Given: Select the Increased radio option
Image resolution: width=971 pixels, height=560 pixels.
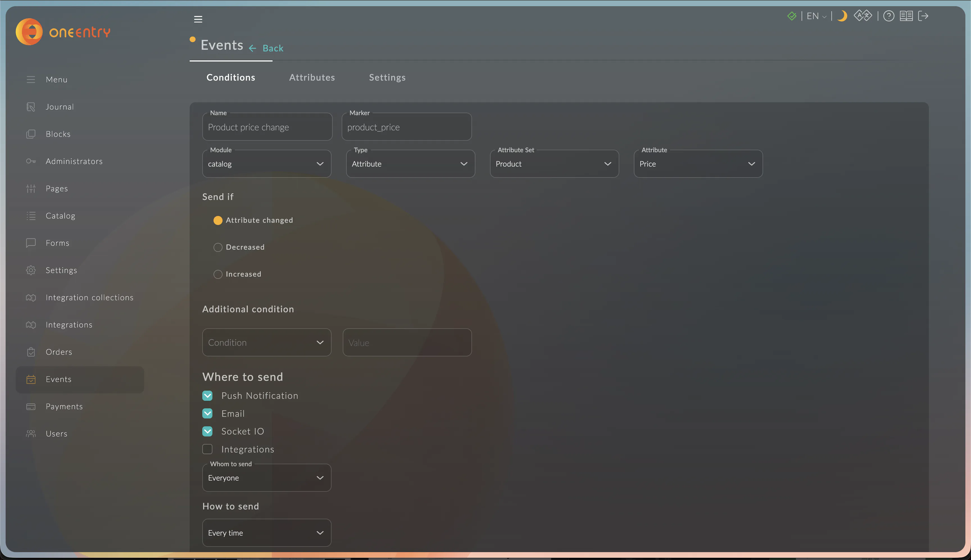Looking at the screenshot, I should coord(218,274).
